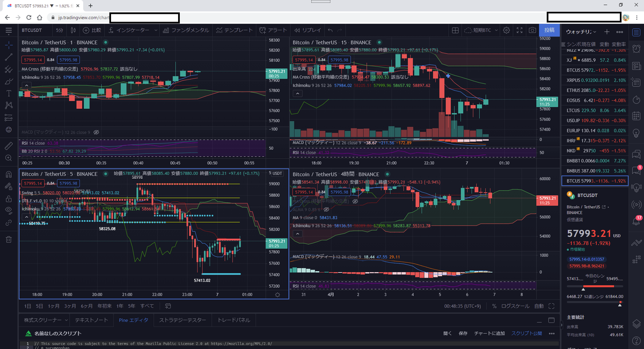The height and width of the screenshot is (349, 644).
Task: Click the trash remove drawings icon
Action: (x=8, y=239)
